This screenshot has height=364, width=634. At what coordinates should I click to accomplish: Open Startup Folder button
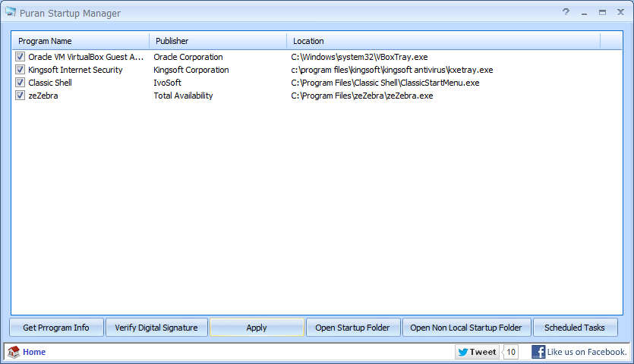[352, 328]
